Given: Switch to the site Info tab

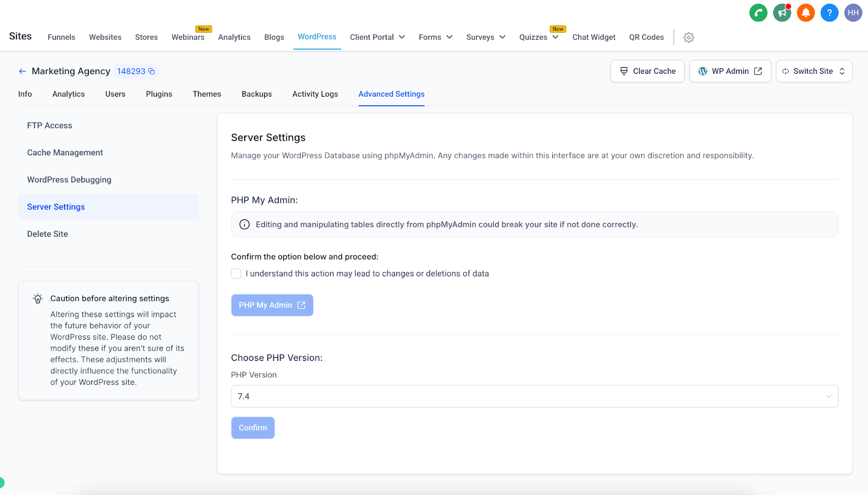Looking at the screenshot, I should [25, 94].
